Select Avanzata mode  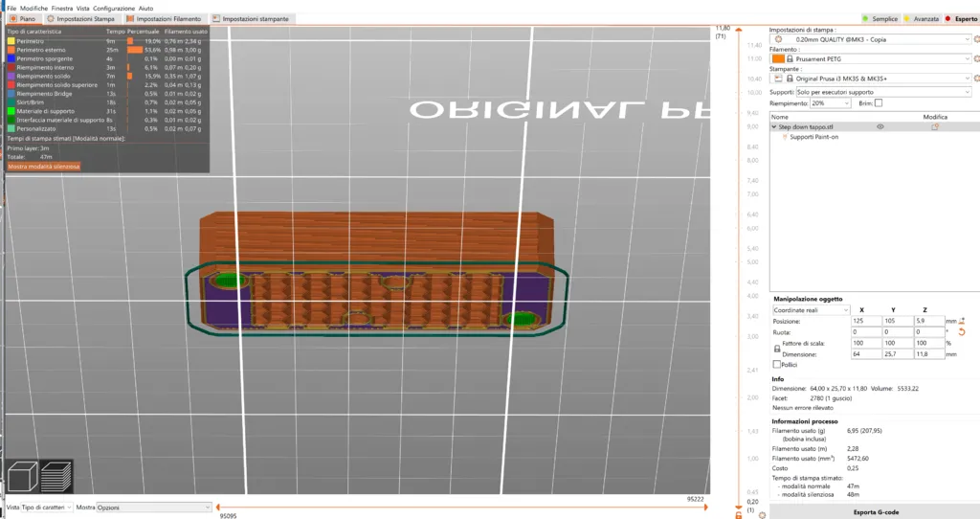click(922, 19)
